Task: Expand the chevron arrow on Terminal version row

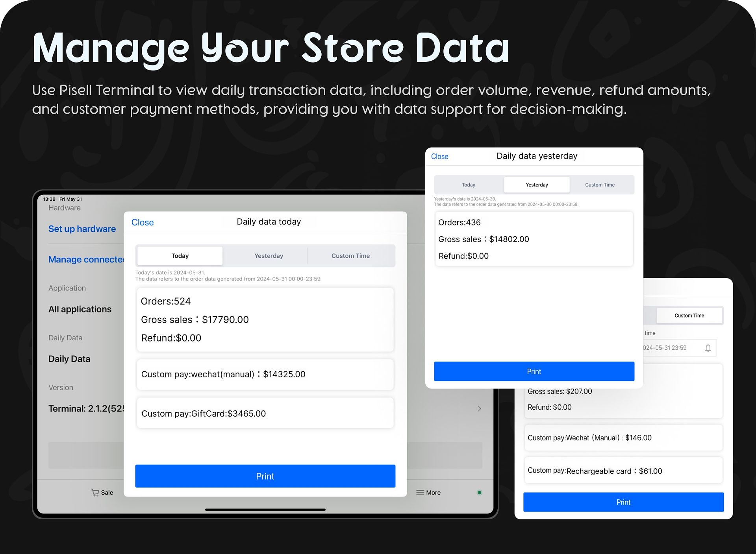Action: point(479,408)
